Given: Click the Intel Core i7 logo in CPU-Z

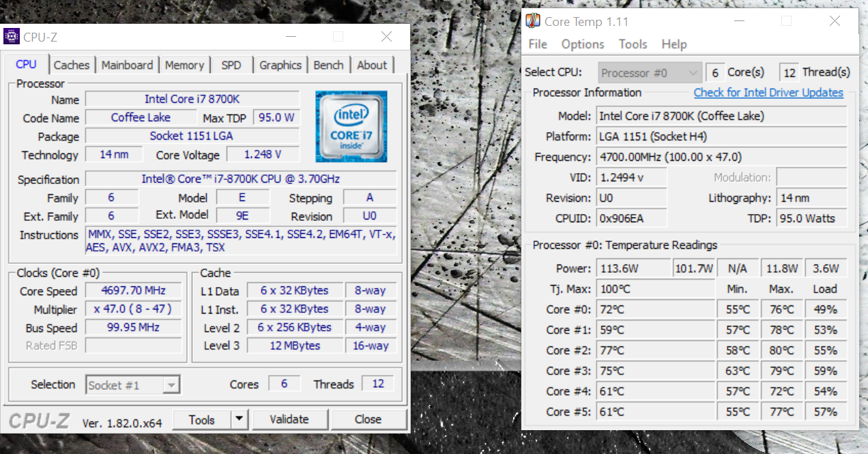Looking at the screenshot, I should pyautogui.click(x=351, y=126).
